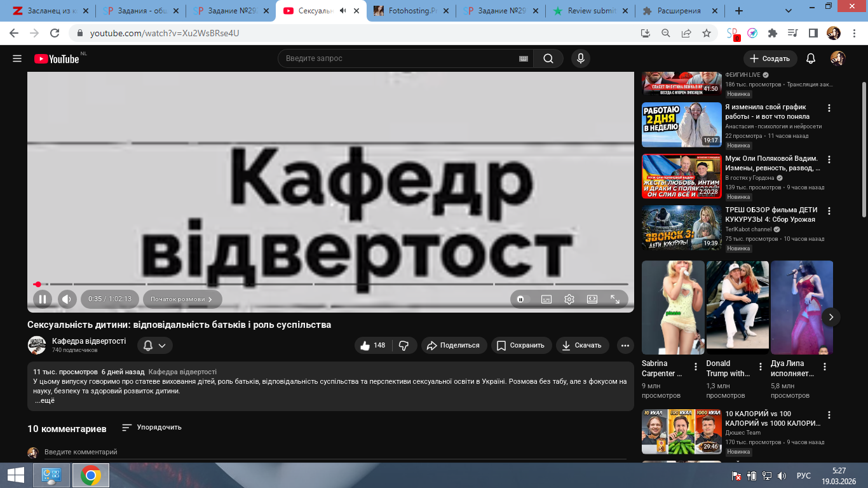
Task: Download the video with 'Скачать'
Action: [x=582, y=346]
